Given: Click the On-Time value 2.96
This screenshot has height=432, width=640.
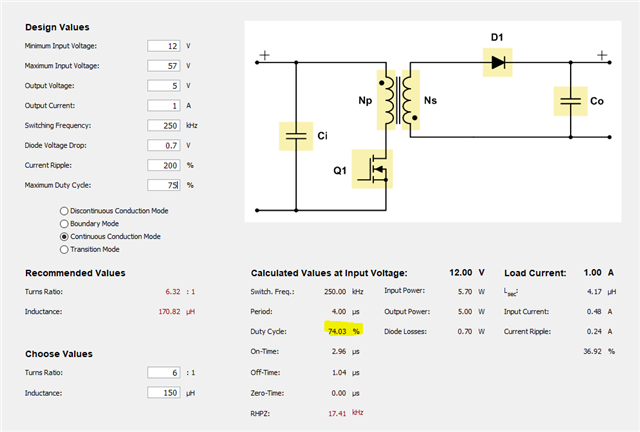Looking at the screenshot, I should pos(339,352).
